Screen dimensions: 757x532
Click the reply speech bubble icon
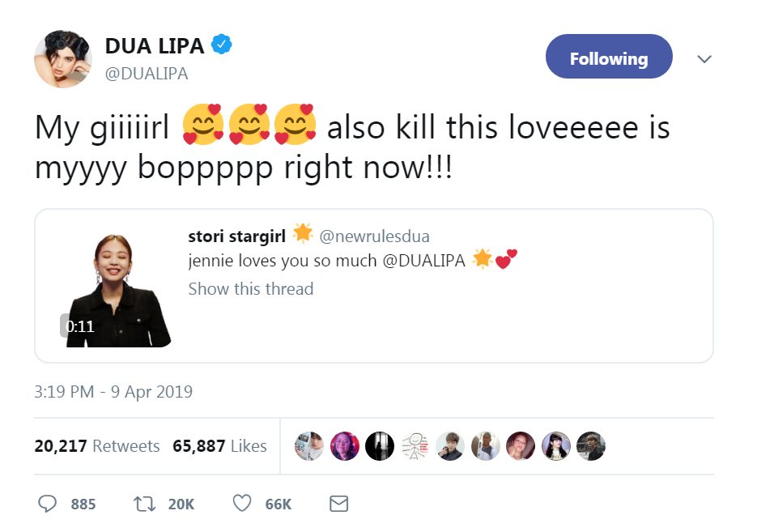click(x=48, y=504)
